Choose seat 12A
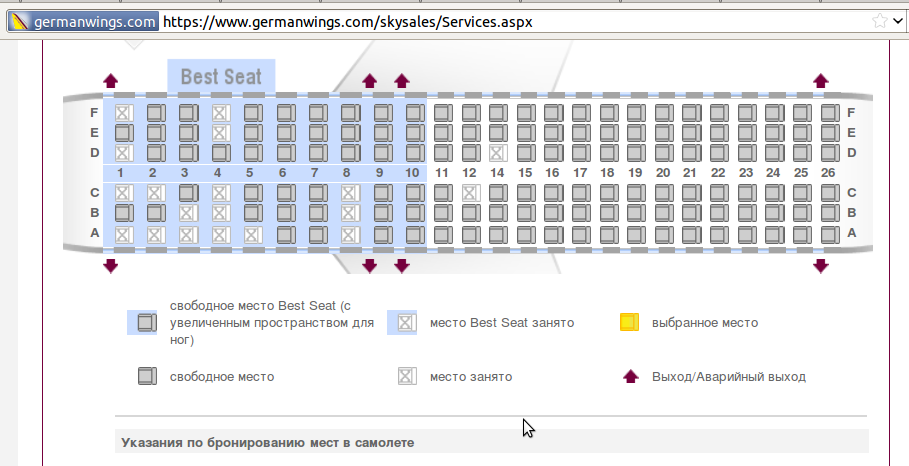 click(471, 235)
